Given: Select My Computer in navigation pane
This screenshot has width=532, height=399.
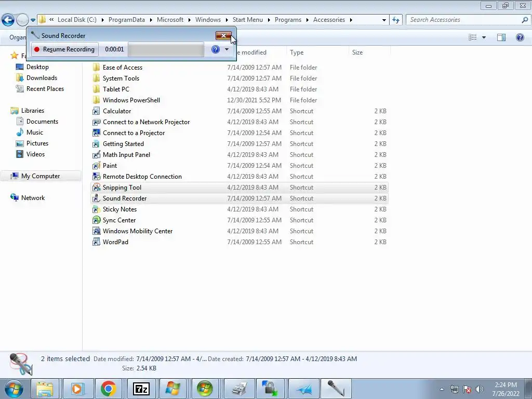Looking at the screenshot, I should 41,176.
